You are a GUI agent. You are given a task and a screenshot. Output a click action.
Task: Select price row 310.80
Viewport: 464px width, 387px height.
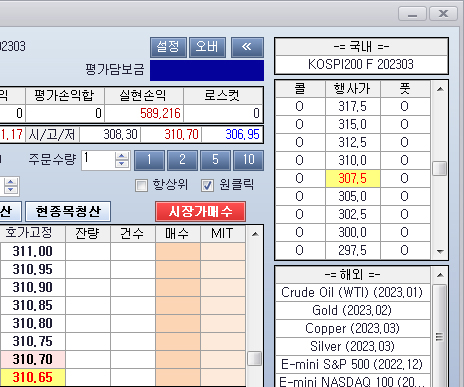point(33,323)
